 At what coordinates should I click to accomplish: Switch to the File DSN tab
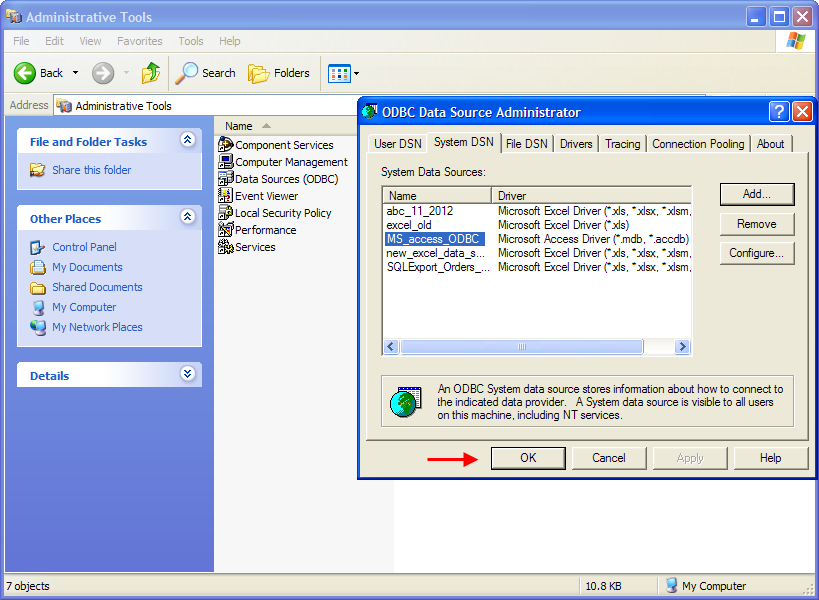click(x=526, y=144)
